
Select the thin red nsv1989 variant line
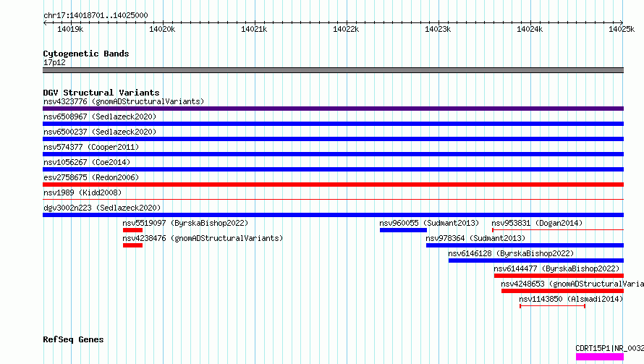(x=333, y=199)
